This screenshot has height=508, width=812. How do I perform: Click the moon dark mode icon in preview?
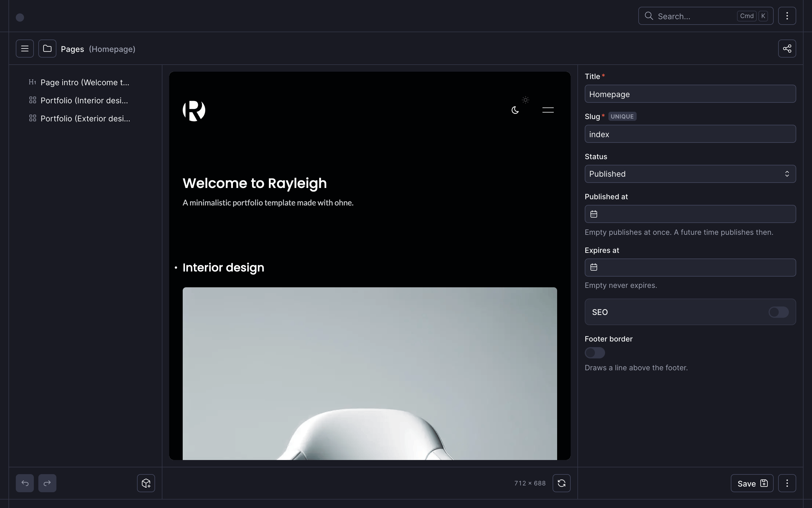[x=515, y=110]
